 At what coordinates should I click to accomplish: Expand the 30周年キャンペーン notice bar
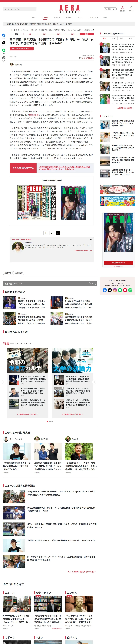click(x=69, y=24)
